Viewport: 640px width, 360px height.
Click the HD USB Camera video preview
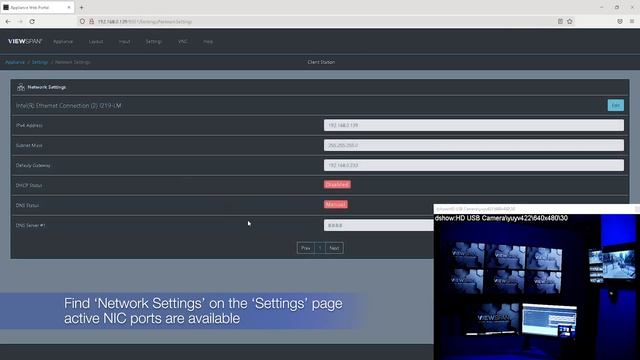pyautogui.click(x=536, y=287)
